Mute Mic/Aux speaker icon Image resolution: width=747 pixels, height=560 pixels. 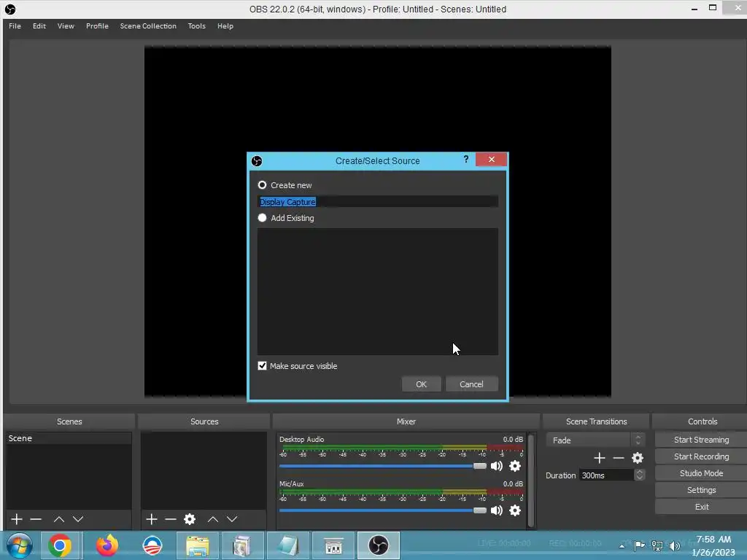pos(496,510)
